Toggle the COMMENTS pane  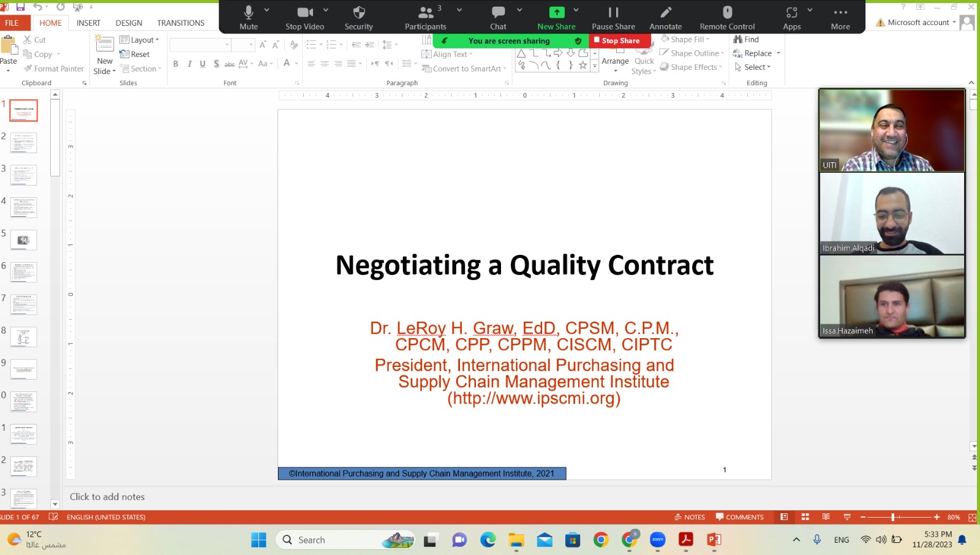click(740, 517)
